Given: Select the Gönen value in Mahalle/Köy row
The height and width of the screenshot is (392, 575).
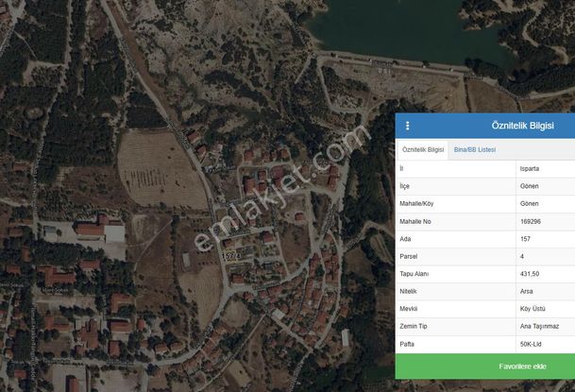Looking at the screenshot, I should coord(529,203).
